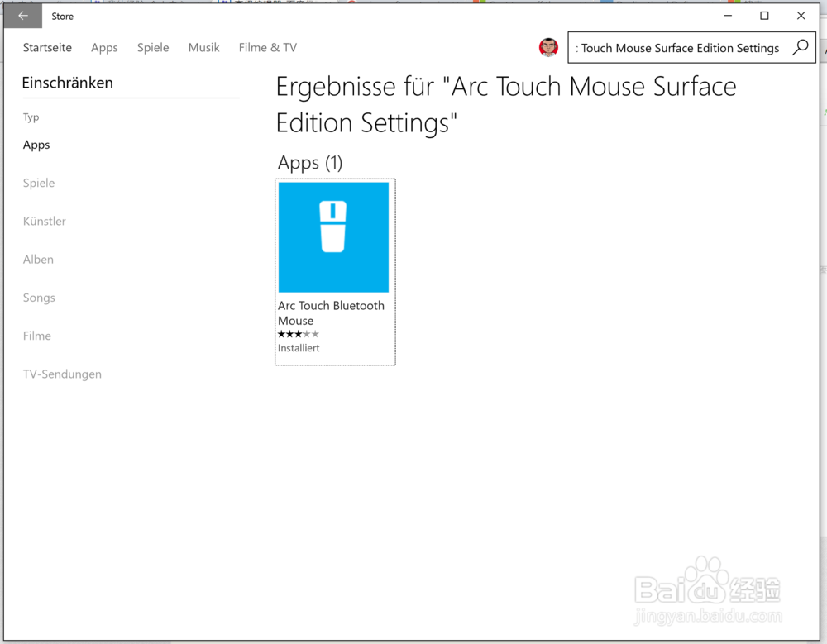Click the Store logo in the title bar
This screenshot has height=644, width=827.
coord(62,16)
